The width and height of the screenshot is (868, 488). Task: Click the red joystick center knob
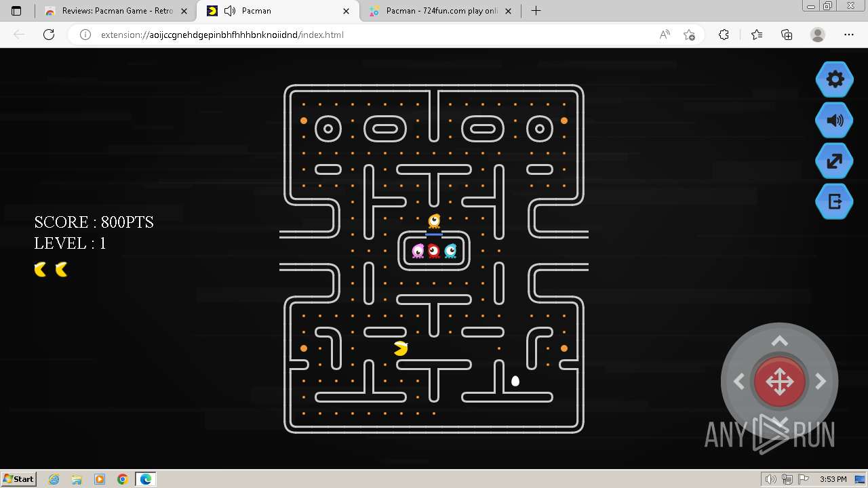[780, 382]
